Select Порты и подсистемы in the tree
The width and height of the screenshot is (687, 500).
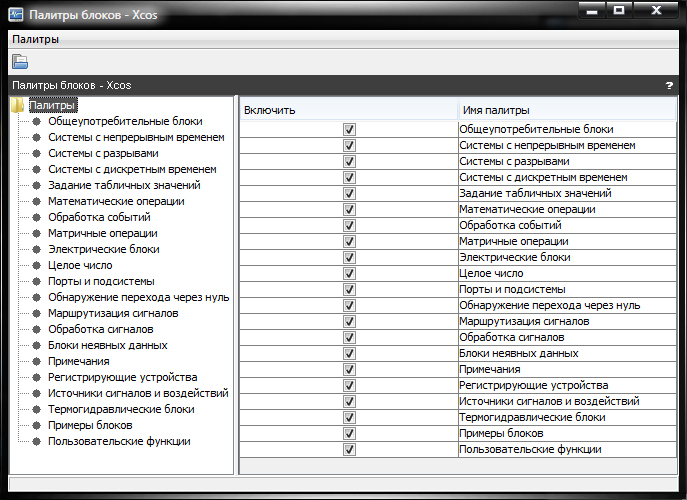click(x=101, y=281)
